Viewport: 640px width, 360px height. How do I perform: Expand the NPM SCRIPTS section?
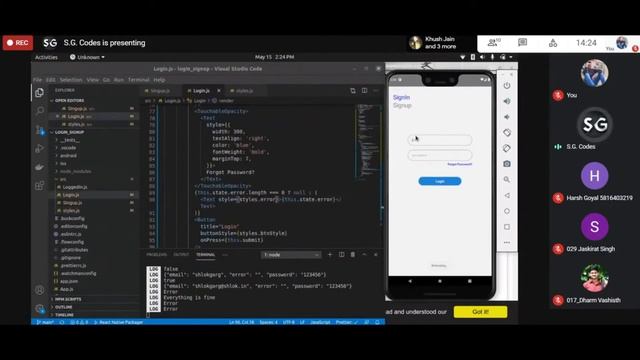68,299
